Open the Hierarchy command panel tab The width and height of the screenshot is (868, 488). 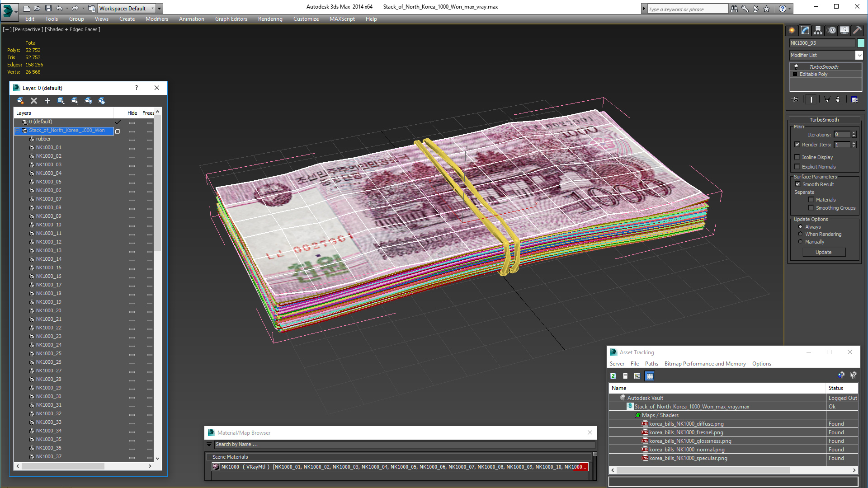pos(818,30)
